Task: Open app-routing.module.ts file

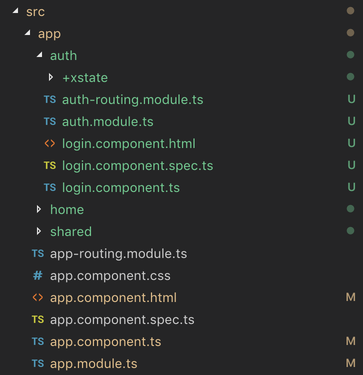Action: [x=118, y=253]
